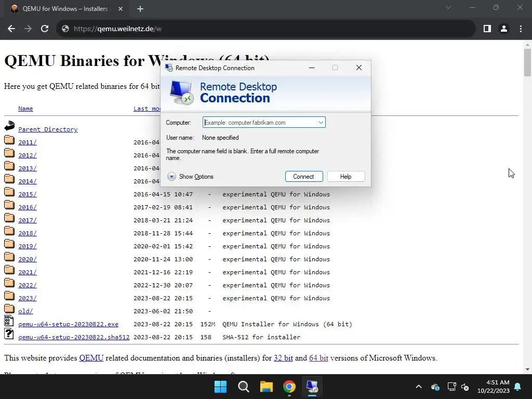Viewport: 532px width, 399px height.
Task: Switch to Chrome in the taskbar
Action: (289, 387)
